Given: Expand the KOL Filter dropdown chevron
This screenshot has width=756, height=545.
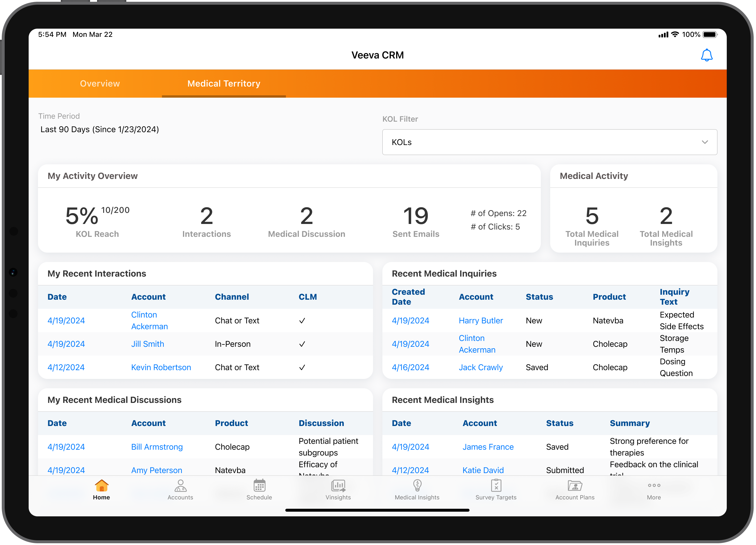Looking at the screenshot, I should [705, 142].
